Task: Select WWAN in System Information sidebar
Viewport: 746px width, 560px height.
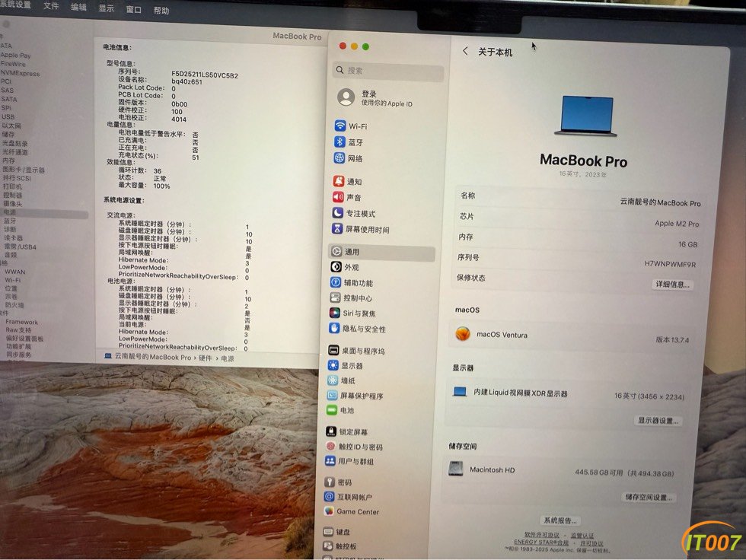Action: coord(15,272)
